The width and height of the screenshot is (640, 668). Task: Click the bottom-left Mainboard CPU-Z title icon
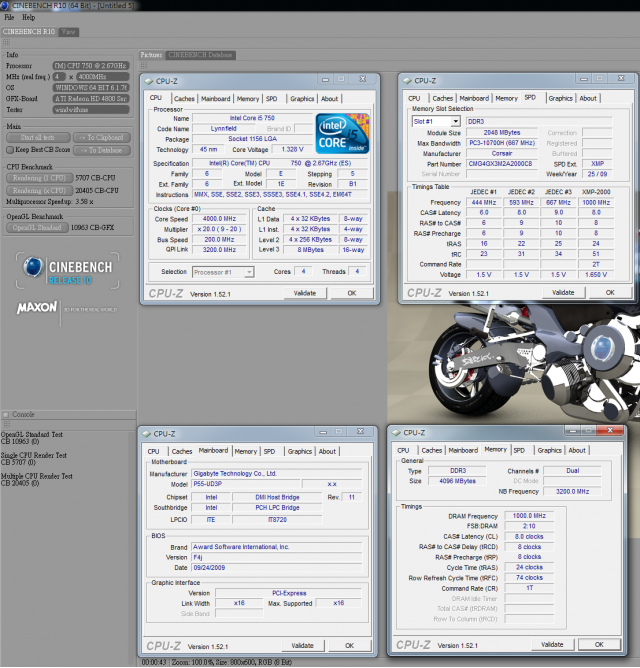point(147,434)
